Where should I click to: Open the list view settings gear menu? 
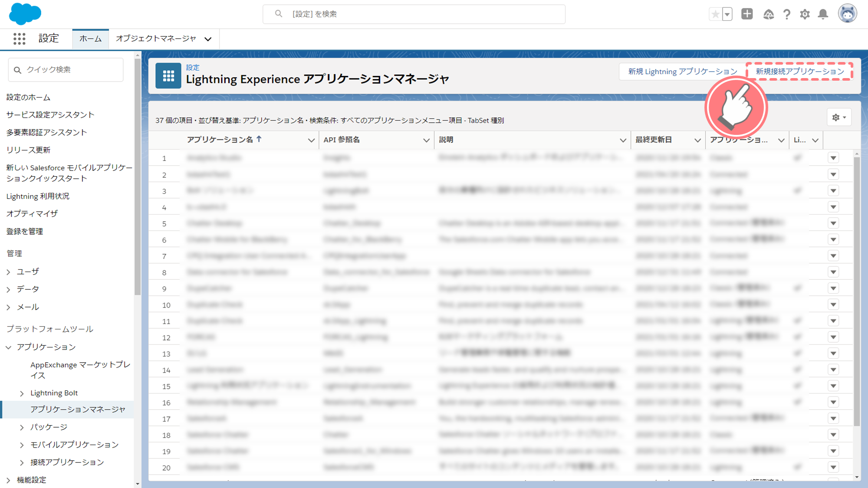[839, 117]
